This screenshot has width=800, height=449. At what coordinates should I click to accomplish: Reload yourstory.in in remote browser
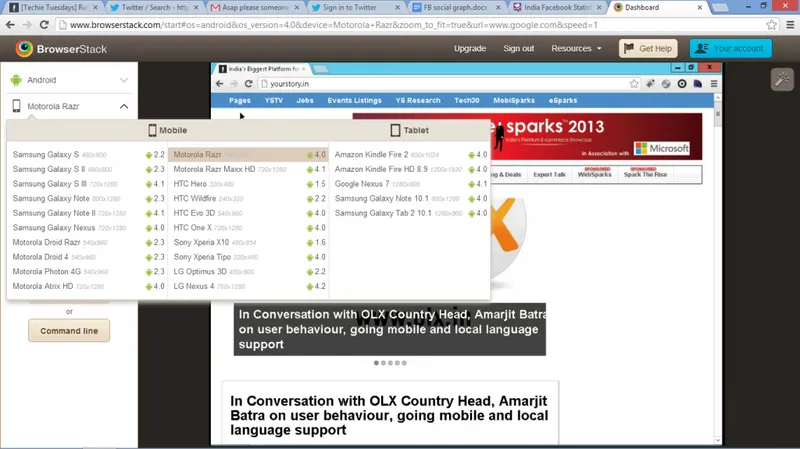click(248, 84)
